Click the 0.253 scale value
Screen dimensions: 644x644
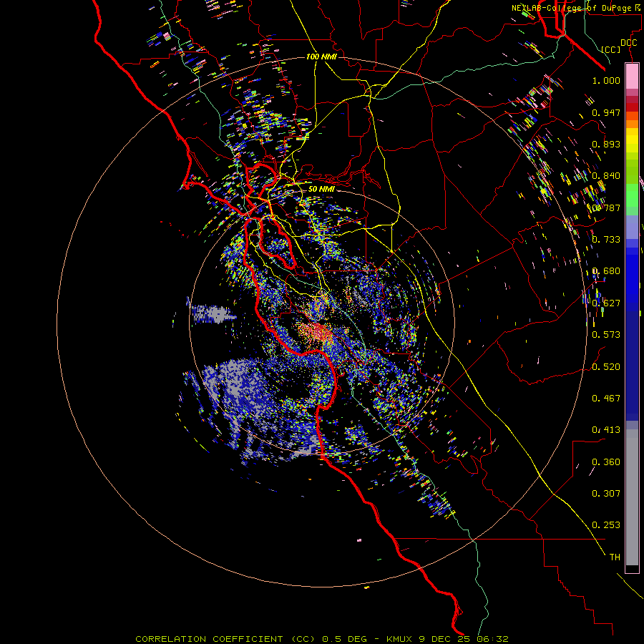pos(606,525)
